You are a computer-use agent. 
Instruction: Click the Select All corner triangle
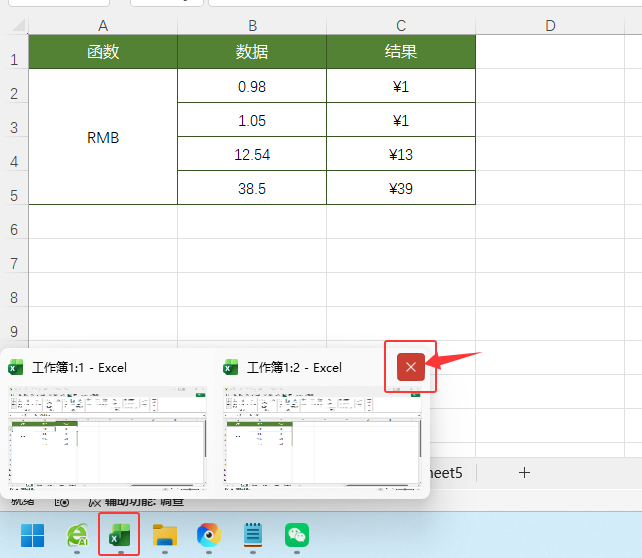pos(19,25)
